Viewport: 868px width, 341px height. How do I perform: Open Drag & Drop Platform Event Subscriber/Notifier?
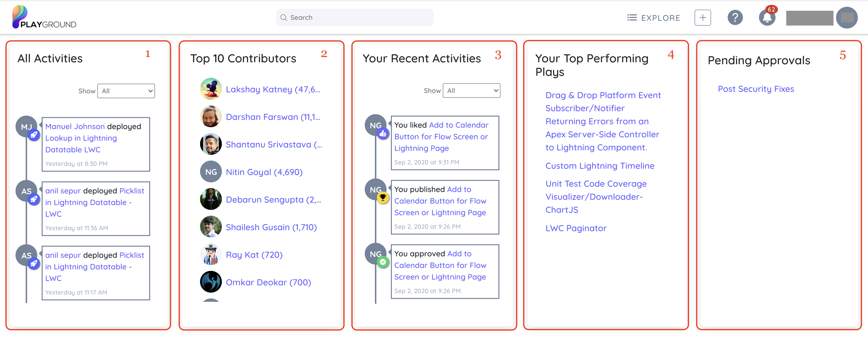tap(603, 102)
